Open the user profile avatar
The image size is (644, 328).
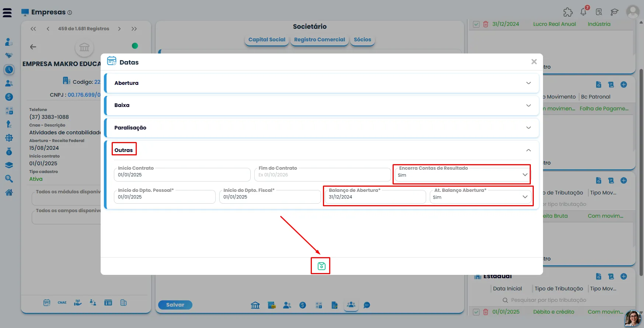pos(633,12)
